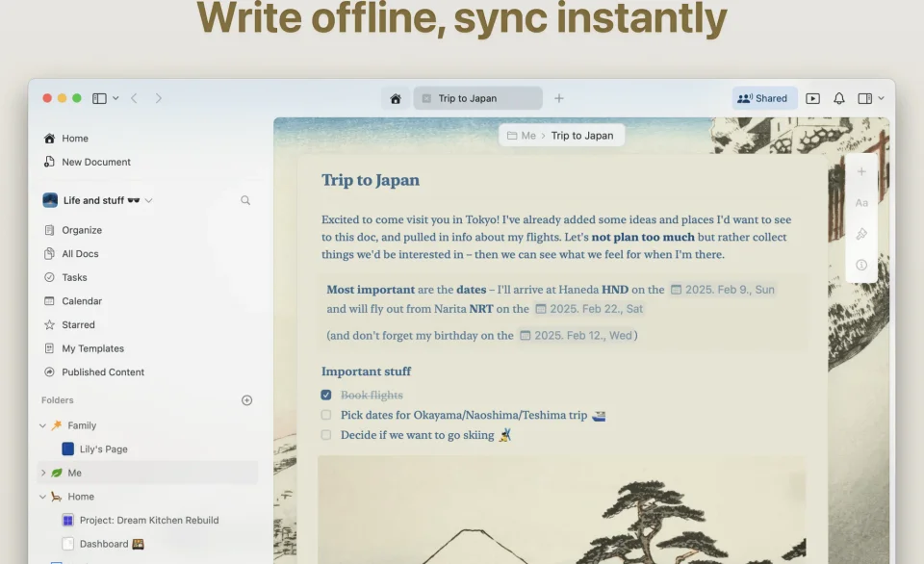Start presentation mode play icon
The height and width of the screenshot is (564, 924).
point(812,98)
